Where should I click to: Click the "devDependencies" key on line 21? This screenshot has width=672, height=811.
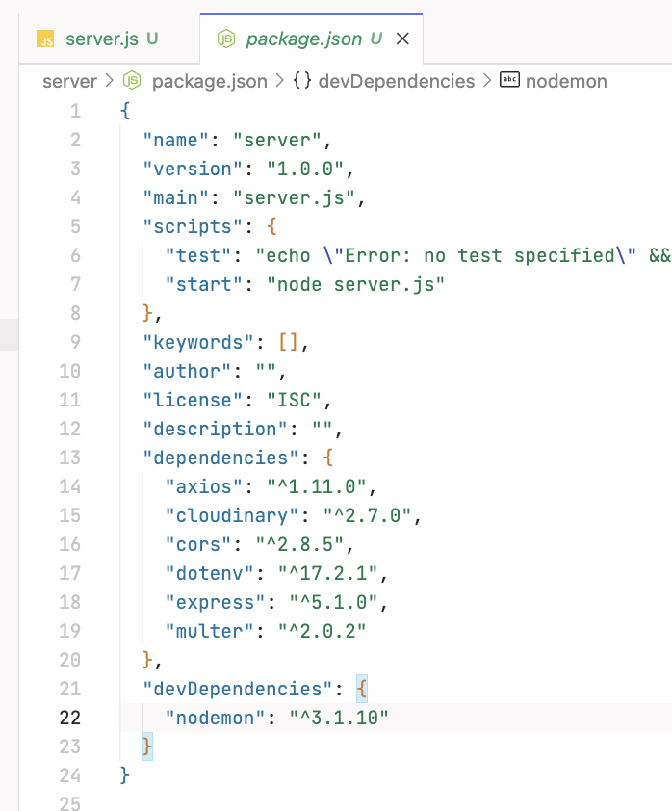click(x=237, y=689)
